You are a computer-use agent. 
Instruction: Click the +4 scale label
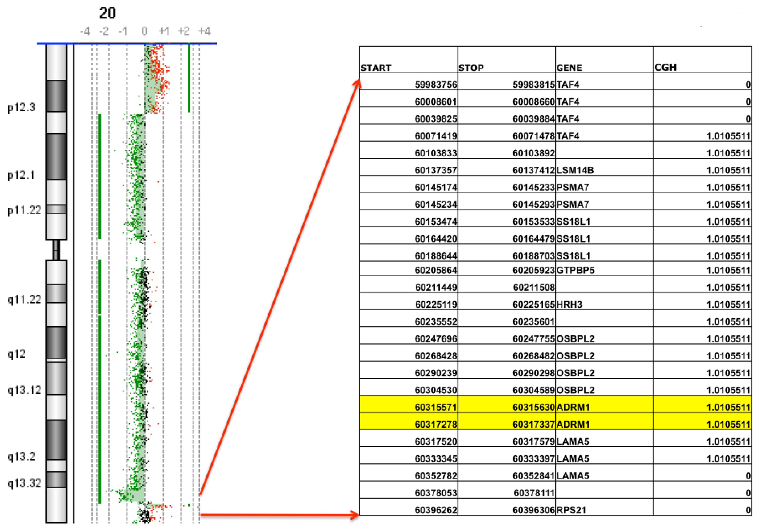[x=204, y=31]
